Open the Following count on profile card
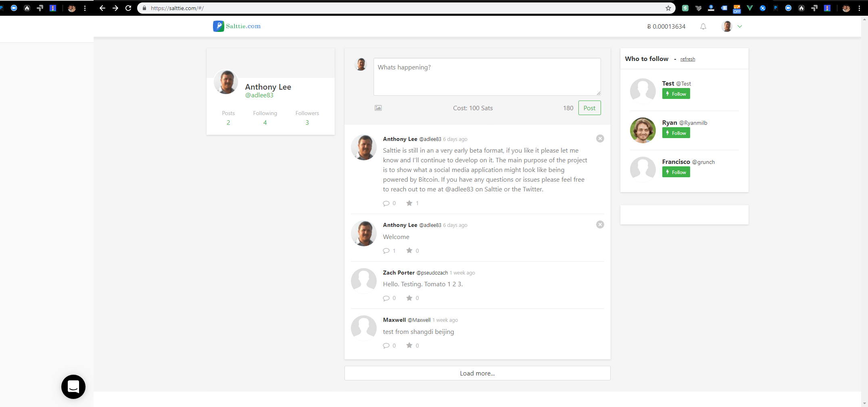Screen dimensions: 868x407 point(265,123)
